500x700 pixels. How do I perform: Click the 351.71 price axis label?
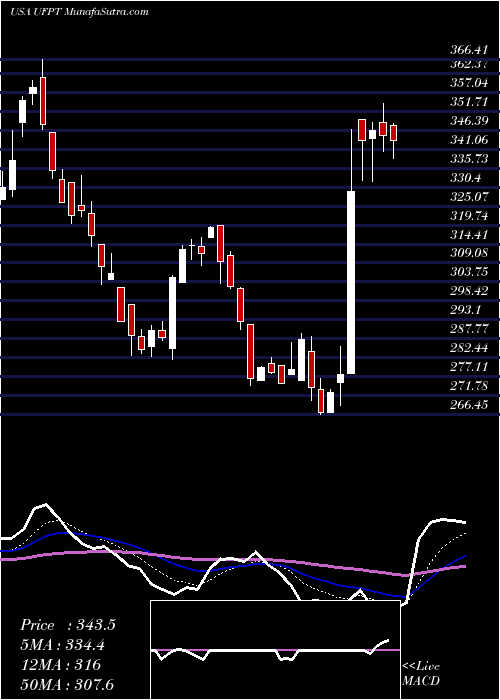(x=469, y=102)
